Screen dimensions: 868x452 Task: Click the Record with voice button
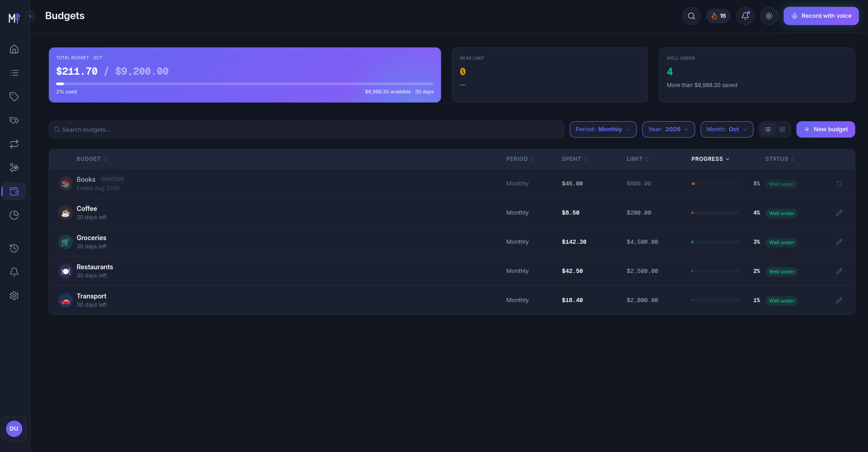coord(821,16)
